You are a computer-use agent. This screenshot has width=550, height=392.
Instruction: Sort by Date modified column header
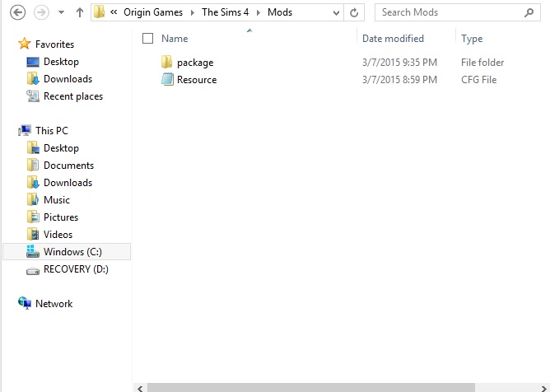(393, 39)
